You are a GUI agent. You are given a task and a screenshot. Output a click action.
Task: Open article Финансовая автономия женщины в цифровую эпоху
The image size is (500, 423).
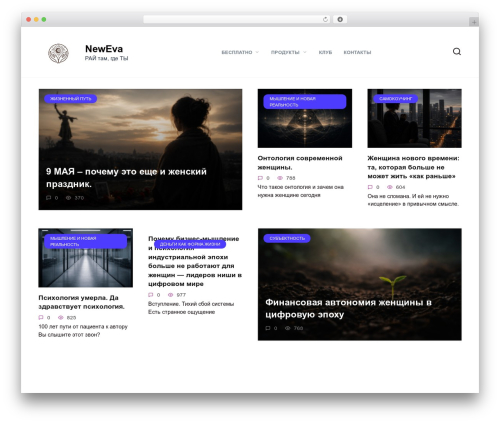[348, 308]
